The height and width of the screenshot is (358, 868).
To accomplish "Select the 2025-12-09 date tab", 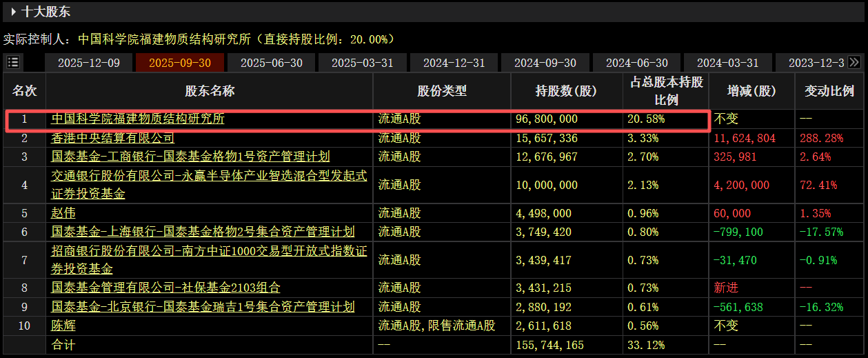I will [88, 63].
